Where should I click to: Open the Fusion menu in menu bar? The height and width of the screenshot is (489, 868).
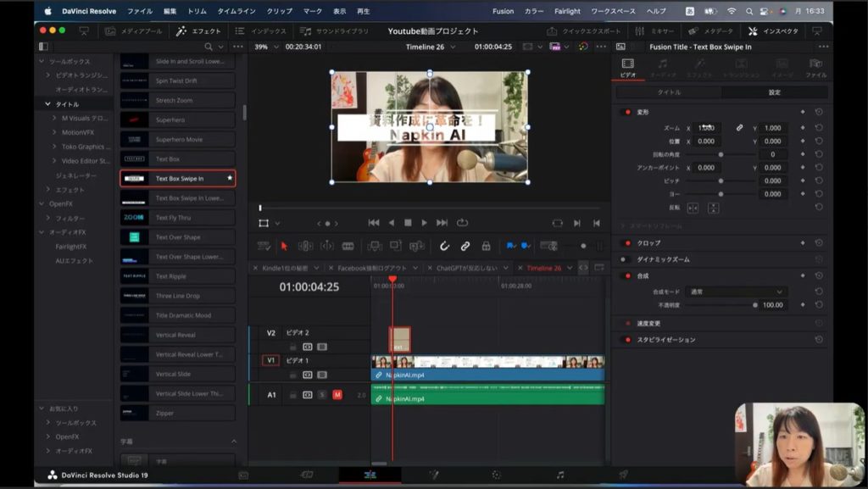coord(503,11)
